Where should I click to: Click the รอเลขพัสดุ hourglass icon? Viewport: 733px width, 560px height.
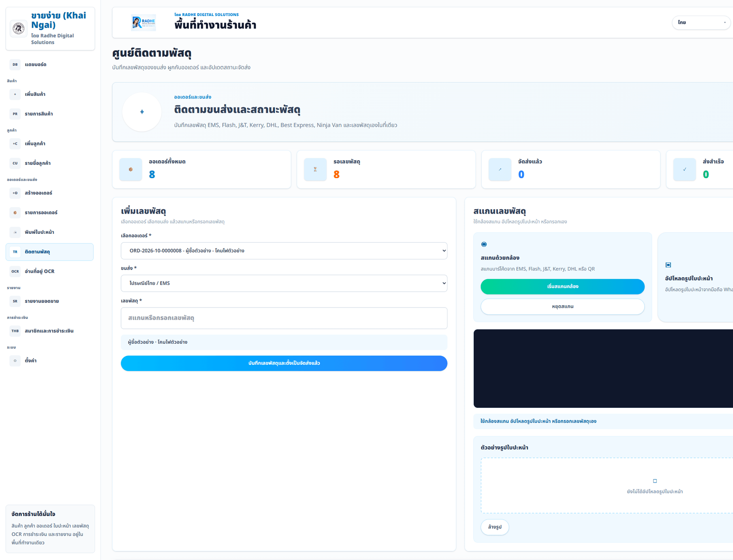315,169
